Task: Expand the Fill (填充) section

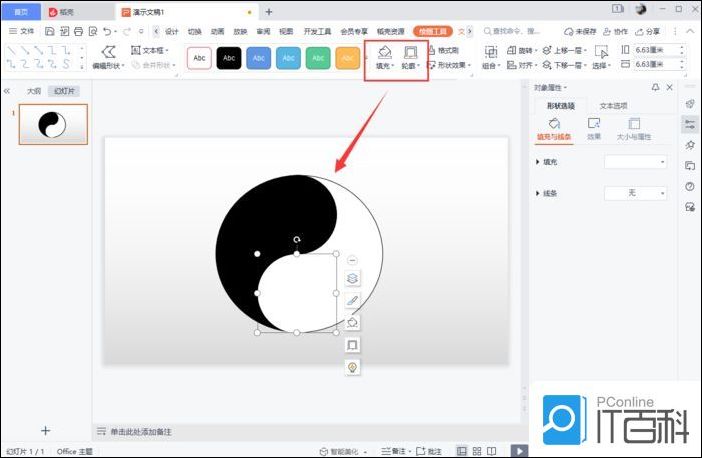Action: [x=539, y=162]
